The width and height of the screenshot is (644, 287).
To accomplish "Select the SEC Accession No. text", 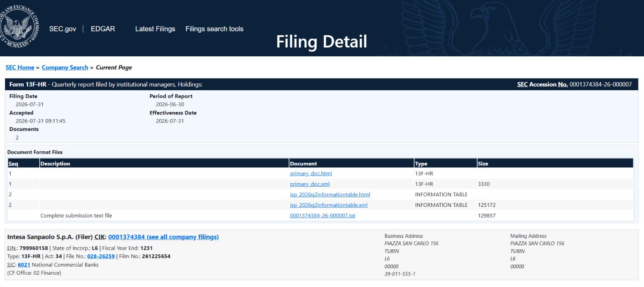I will 574,84.
